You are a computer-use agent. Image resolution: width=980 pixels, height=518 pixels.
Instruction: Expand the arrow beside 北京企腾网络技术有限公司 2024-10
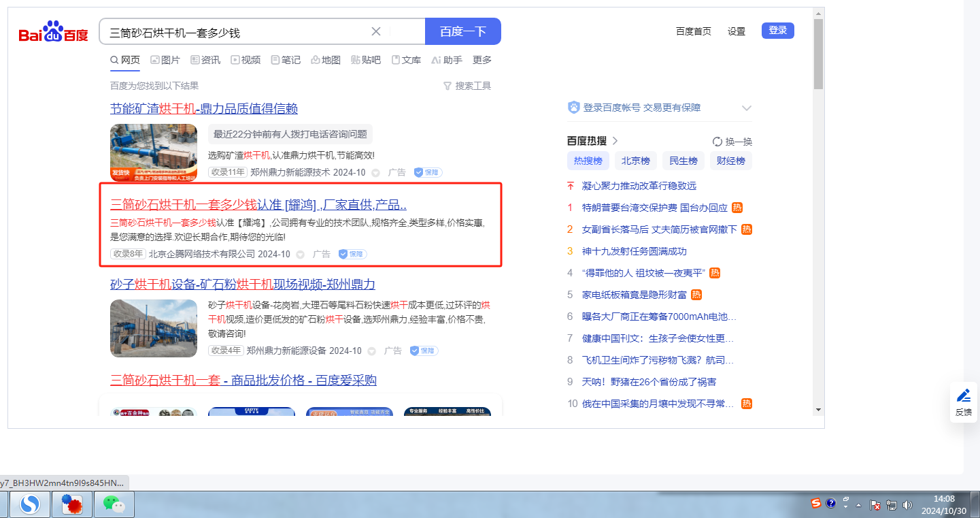pos(300,255)
